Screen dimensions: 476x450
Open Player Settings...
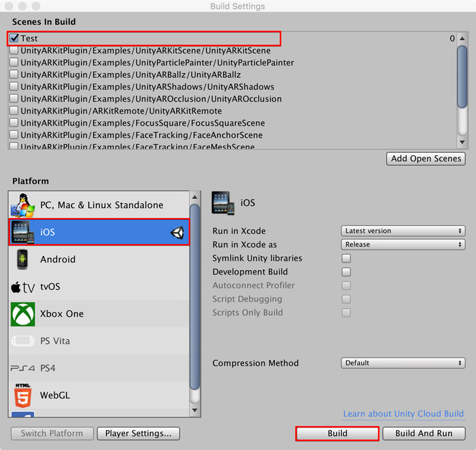coord(139,433)
